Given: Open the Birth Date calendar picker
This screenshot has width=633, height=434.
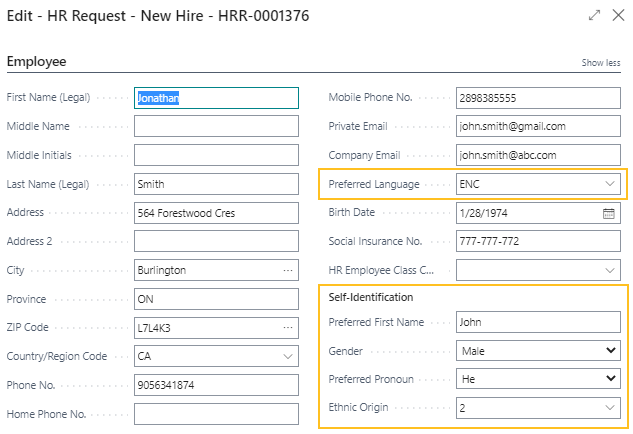Looking at the screenshot, I should point(609,213).
